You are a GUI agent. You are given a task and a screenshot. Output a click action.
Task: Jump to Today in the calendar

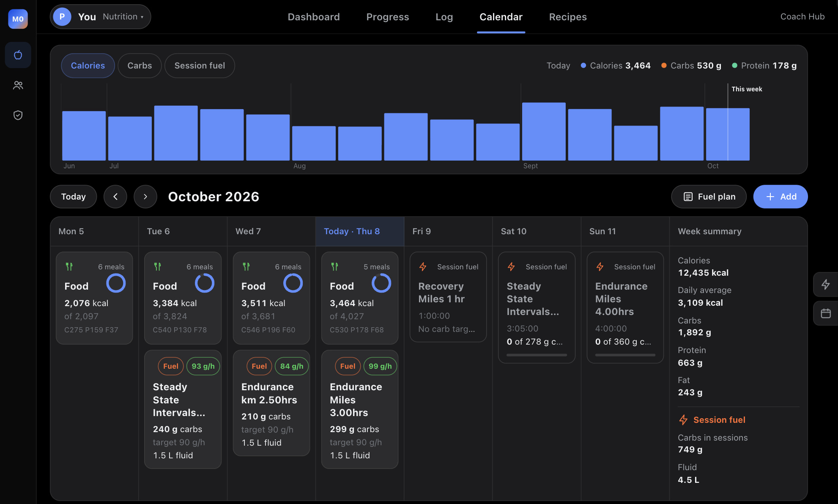(x=74, y=197)
